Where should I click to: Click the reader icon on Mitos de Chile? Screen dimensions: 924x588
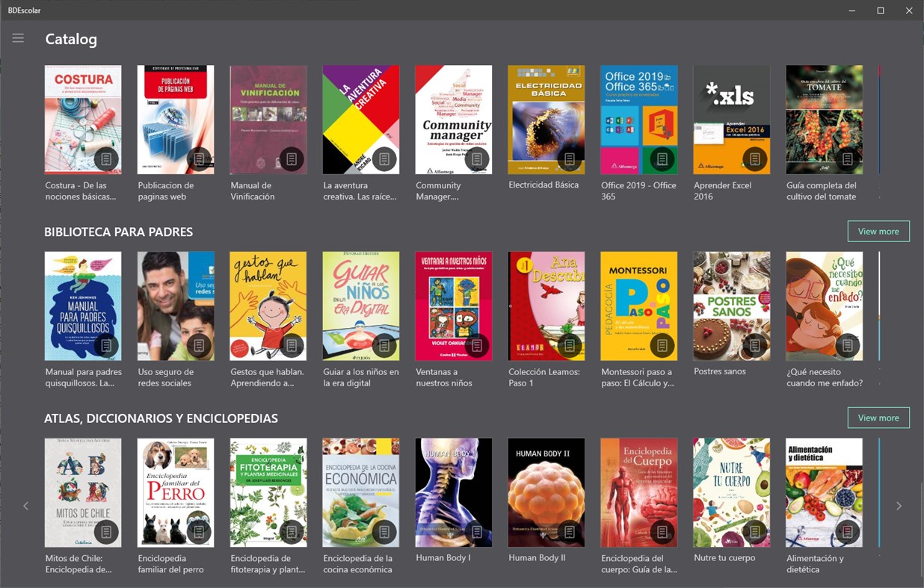tap(105, 531)
